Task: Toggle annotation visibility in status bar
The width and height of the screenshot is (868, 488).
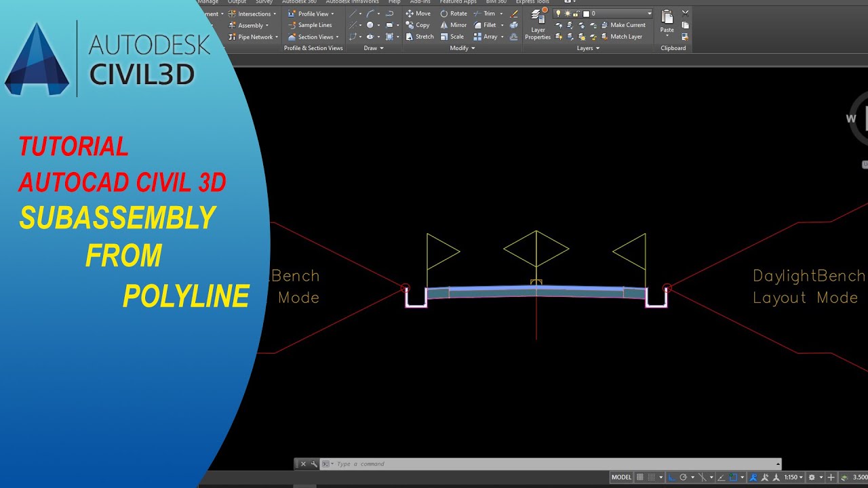Action: point(753,477)
